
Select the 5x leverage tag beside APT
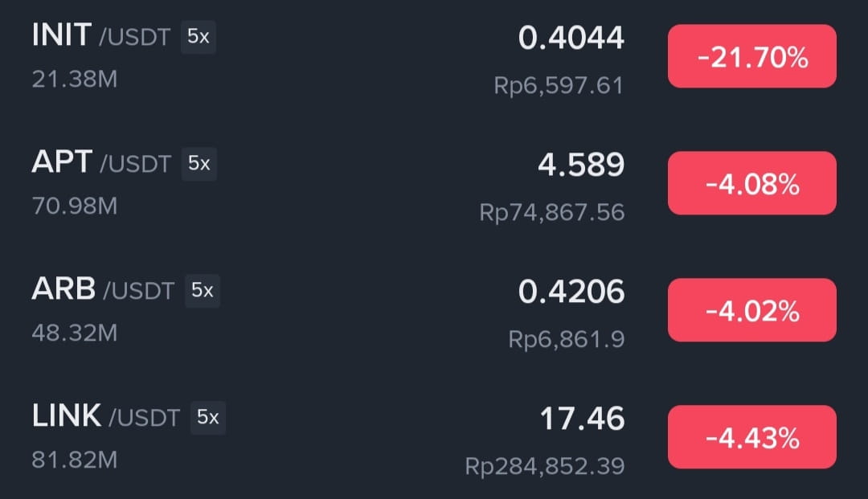[199, 164]
